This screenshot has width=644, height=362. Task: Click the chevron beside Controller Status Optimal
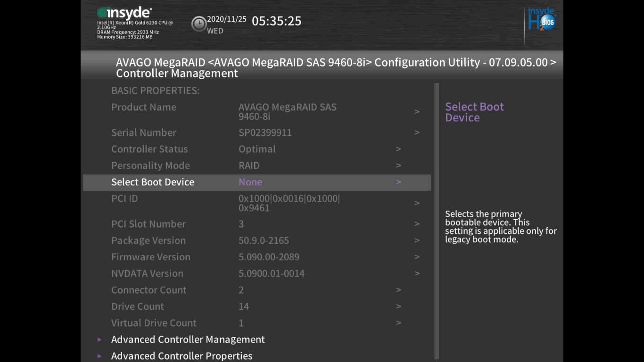(x=399, y=149)
